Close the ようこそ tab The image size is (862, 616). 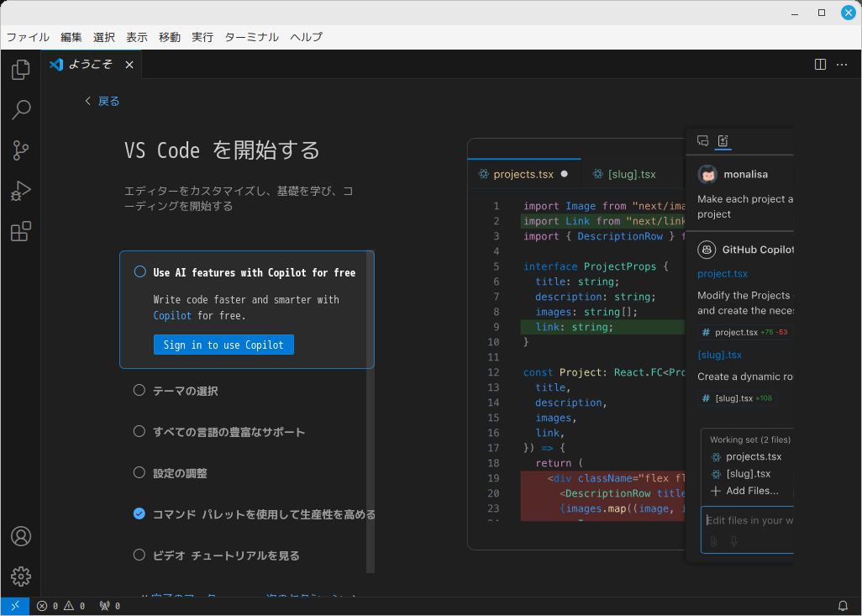coord(129,65)
